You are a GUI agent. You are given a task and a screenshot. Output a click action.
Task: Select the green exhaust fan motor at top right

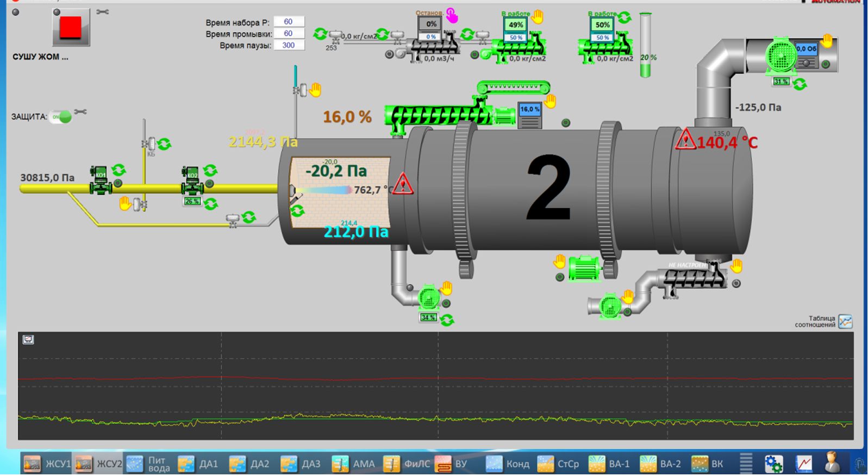click(781, 55)
